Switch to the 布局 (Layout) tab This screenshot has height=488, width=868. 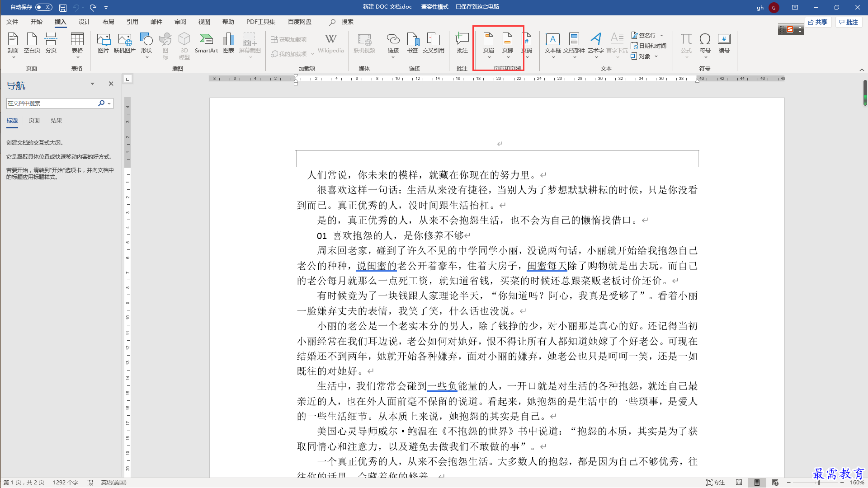pos(108,22)
